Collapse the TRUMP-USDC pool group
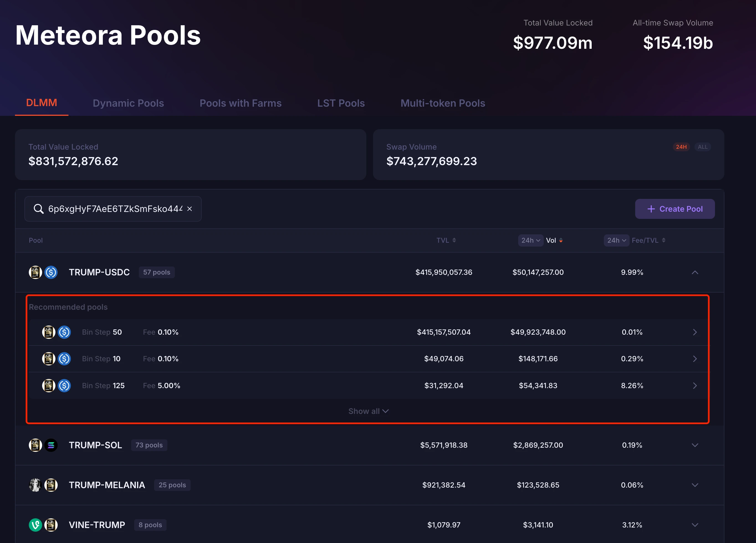The width and height of the screenshot is (756, 543). [x=695, y=272]
